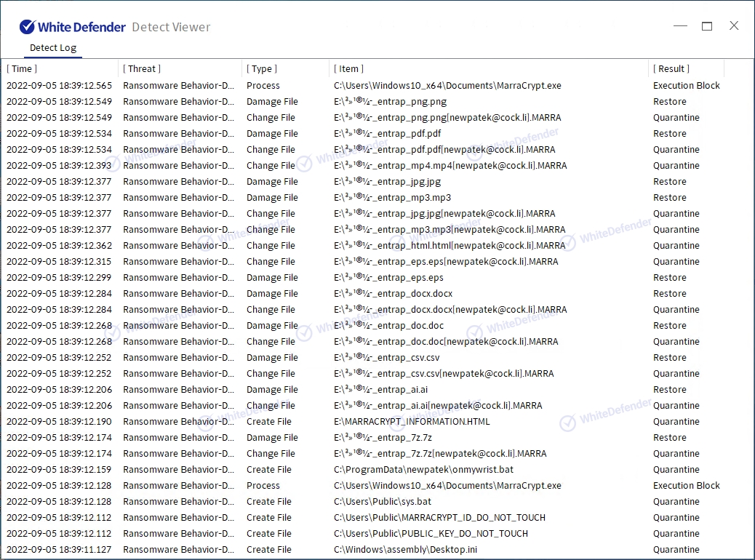Select entrap_docx.docx[newpatek@cock.li].MARRA item
The width and height of the screenshot is (755, 560).
(450, 310)
